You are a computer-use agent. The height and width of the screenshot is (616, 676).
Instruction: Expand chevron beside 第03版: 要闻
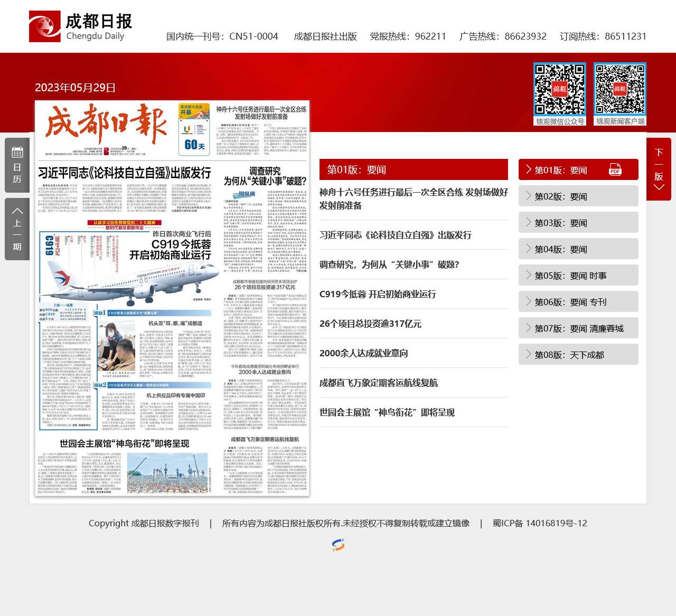tap(528, 222)
